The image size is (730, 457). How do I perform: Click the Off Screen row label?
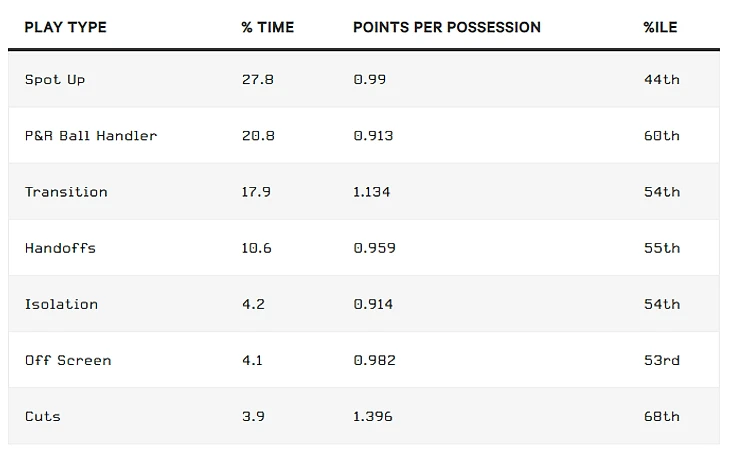(68, 359)
